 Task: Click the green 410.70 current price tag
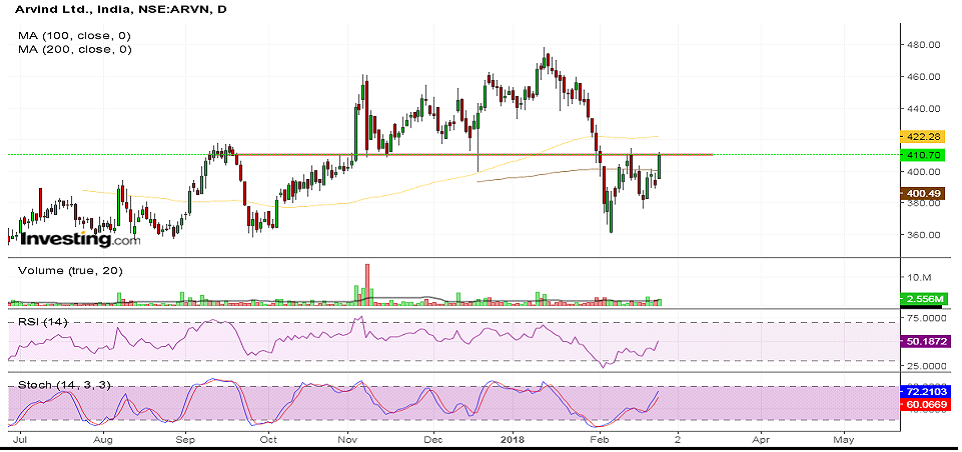click(922, 155)
